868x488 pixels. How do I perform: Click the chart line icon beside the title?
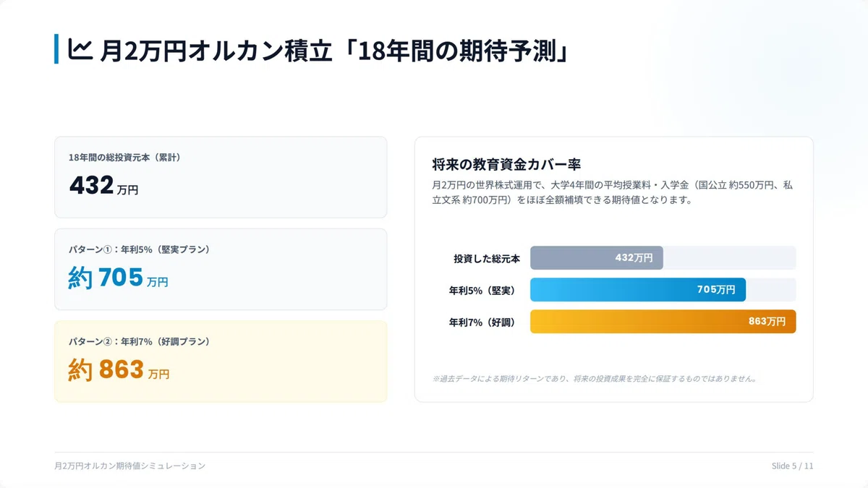pyautogui.click(x=79, y=48)
